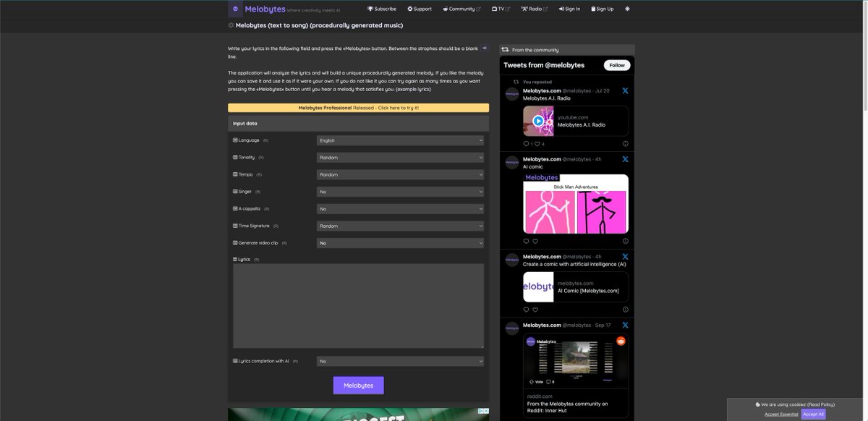
Task: Click the info icon on the A.I. Radio tweet
Action: (625, 144)
